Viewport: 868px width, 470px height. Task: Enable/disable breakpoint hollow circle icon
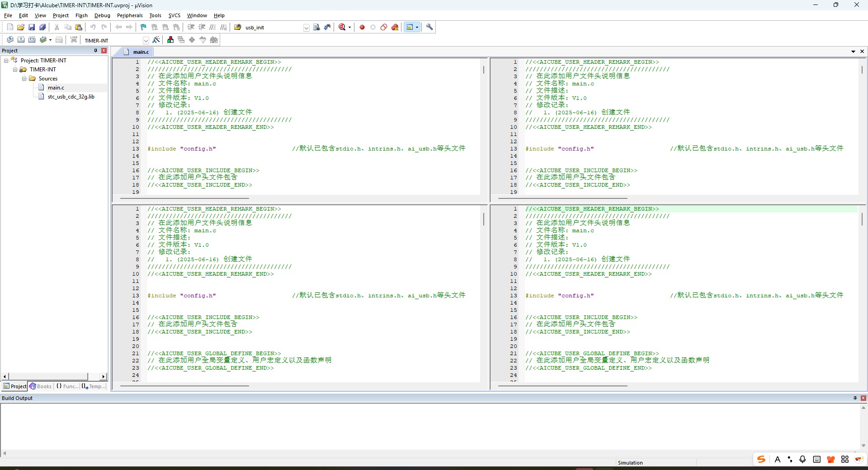tap(373, 27)
